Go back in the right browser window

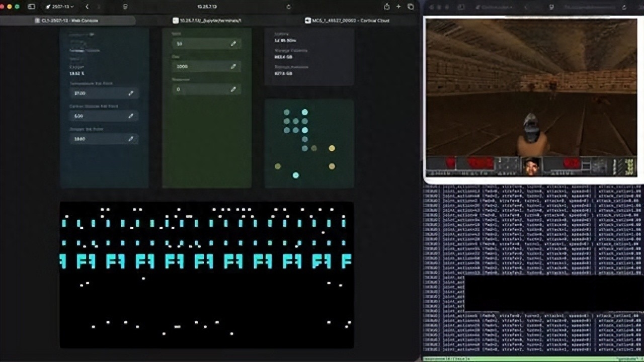pyautogui.click(x=526, y=7)
